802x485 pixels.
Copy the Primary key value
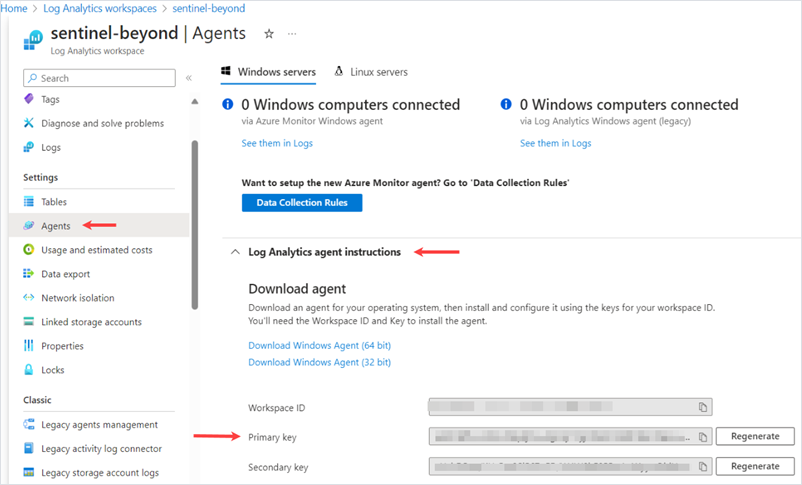click(x=703, y=437)
